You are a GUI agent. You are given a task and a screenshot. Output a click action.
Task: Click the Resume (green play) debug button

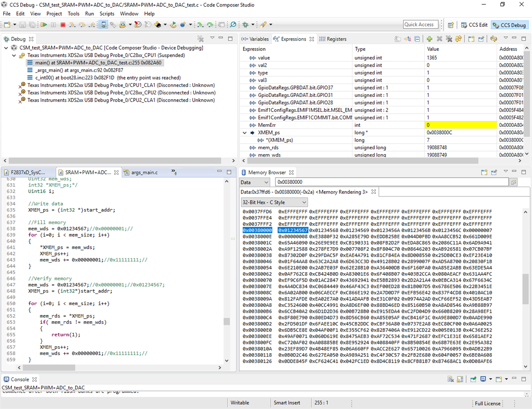tap(44, 25)
